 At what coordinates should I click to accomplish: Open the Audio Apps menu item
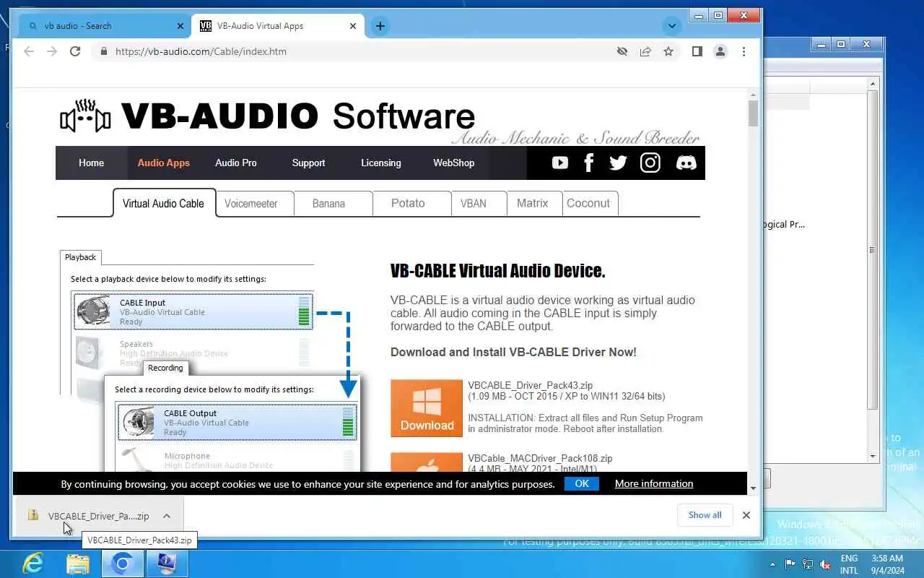tap(164, 163)
